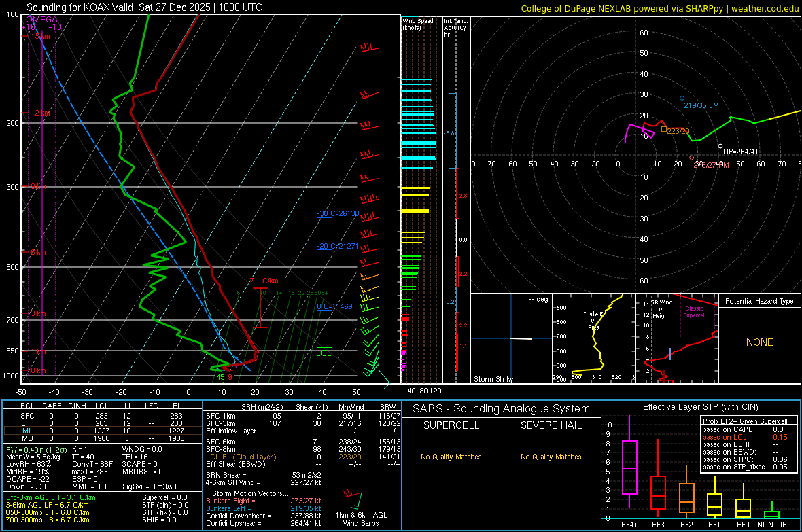
Task: Click the SR Wind v. Height panel
Action: click(677, 338)
